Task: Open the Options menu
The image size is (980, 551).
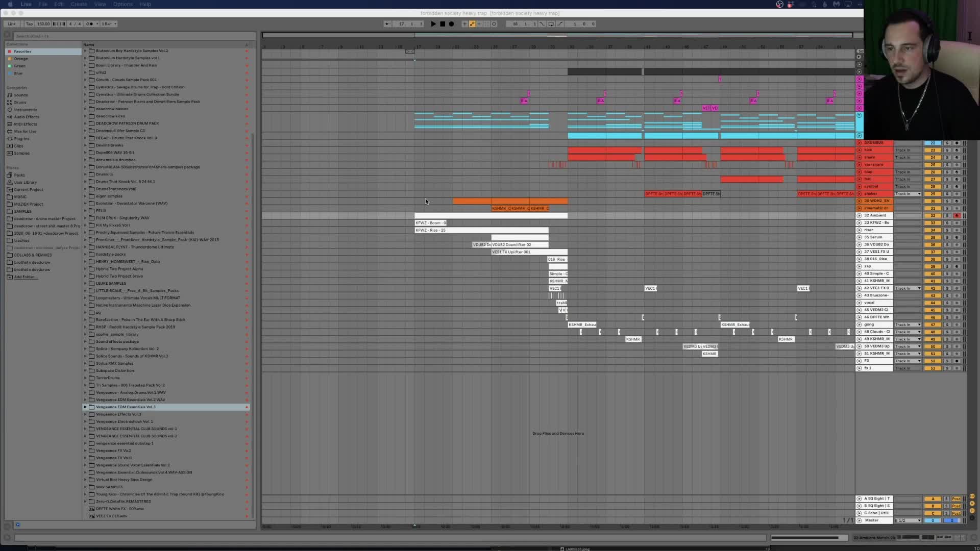Action: tap(123, 4)
